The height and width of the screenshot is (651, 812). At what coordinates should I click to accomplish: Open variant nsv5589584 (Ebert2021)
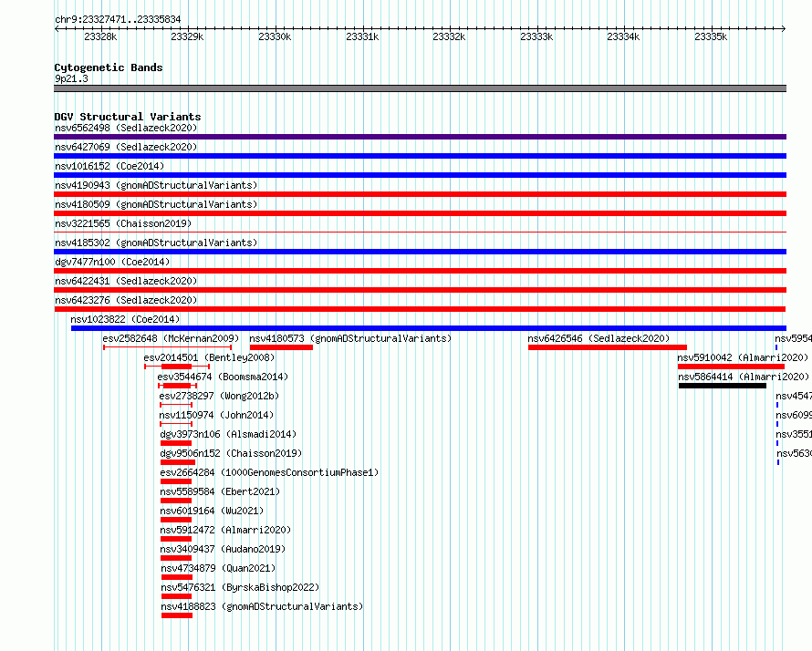coord(220,491)
